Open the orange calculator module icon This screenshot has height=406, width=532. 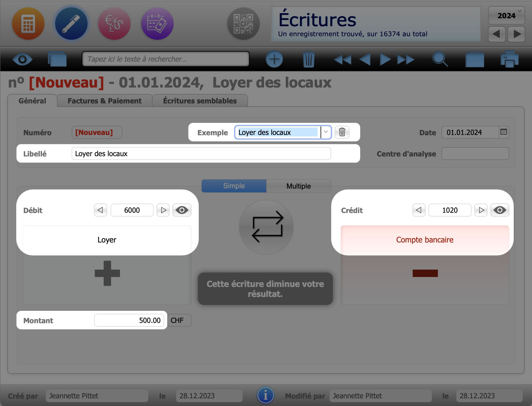point(28,24)
